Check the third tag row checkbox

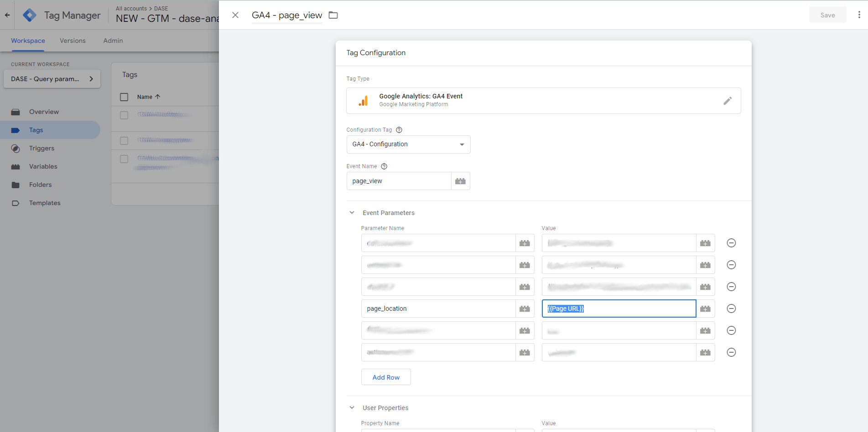124,159
